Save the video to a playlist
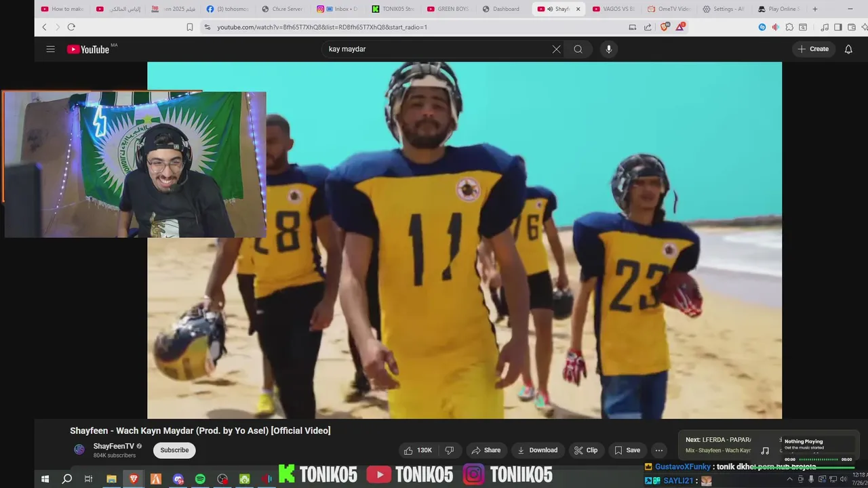Viewport: 868px width, 488px height. coord(627,450)
